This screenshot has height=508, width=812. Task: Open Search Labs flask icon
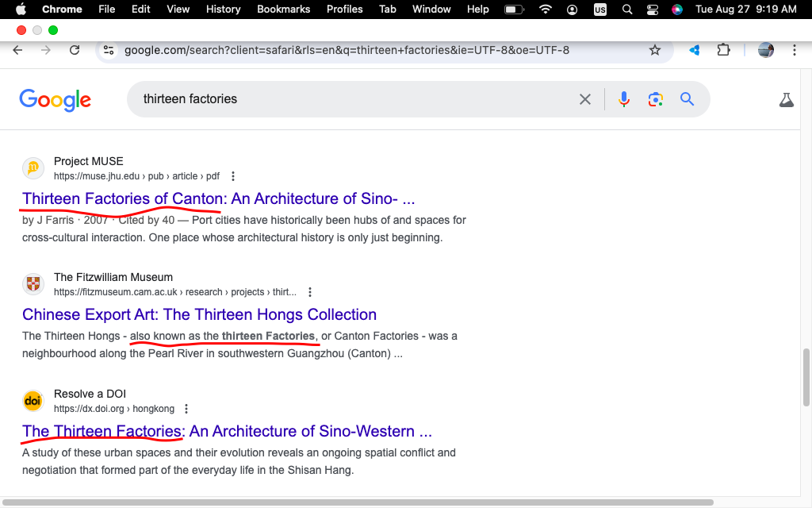pyautogui.click(x=786, y=100)
